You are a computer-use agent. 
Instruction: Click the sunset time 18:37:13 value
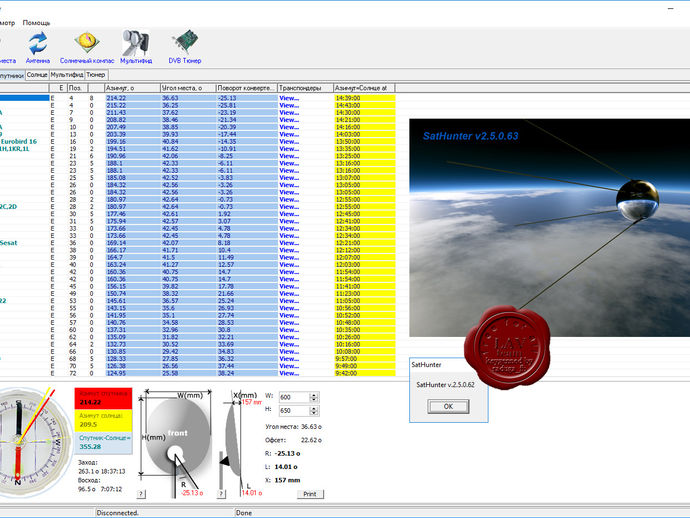click(113, 471)
